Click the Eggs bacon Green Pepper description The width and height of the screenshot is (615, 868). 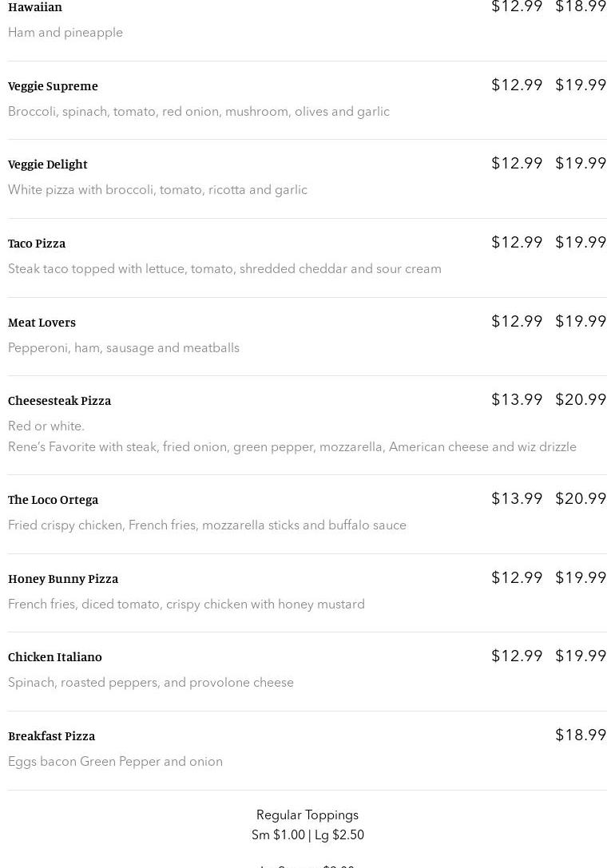click(x=115, y=761)
